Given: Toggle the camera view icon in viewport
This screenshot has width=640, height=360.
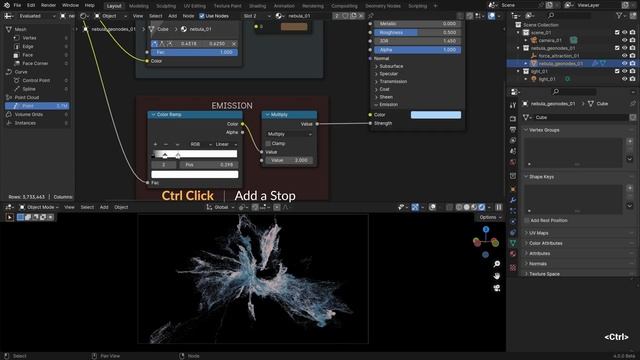Looking at the screenshot, I should (x=497, y=288).
